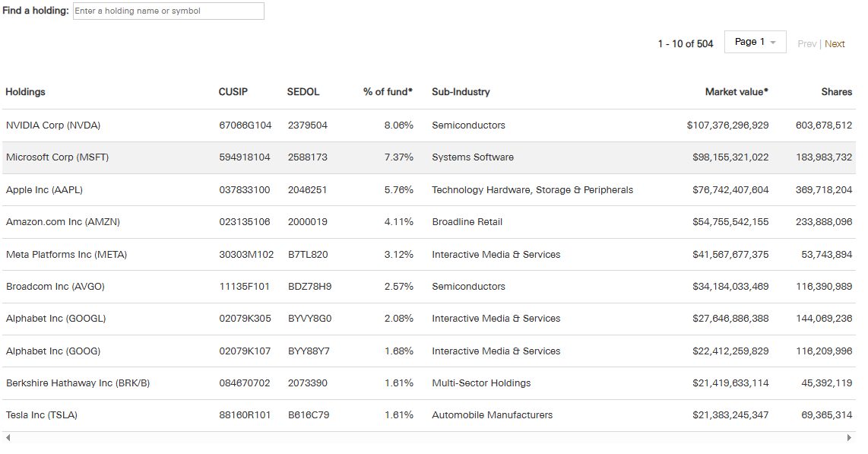The image size is (868, 454).
Task: Click NVIDIA market value $107,376,296,929
Action: pos(727,125)
